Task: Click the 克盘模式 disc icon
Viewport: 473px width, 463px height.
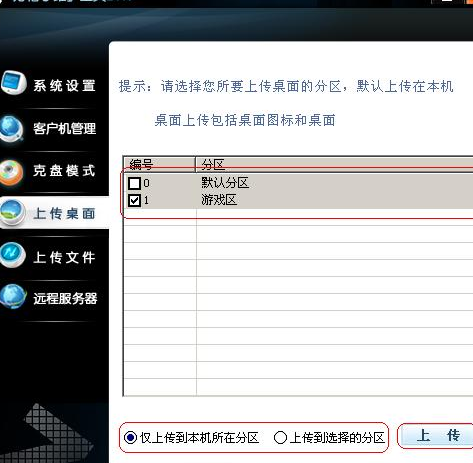Action: tap(12, 172)
